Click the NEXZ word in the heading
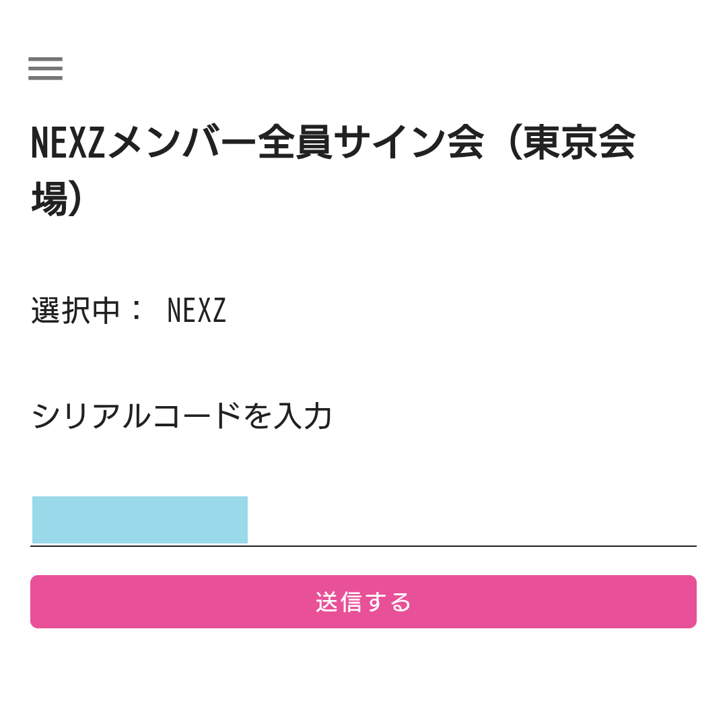Screen dimensions: 727x728 (x=68, y=143)
